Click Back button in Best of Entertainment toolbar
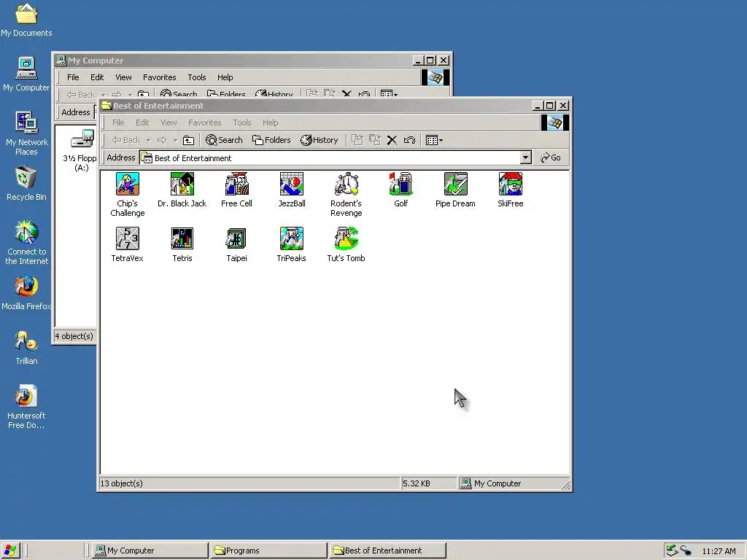This screenshot has height=560, width=747. pyautogui.click(x=126, y=140)
